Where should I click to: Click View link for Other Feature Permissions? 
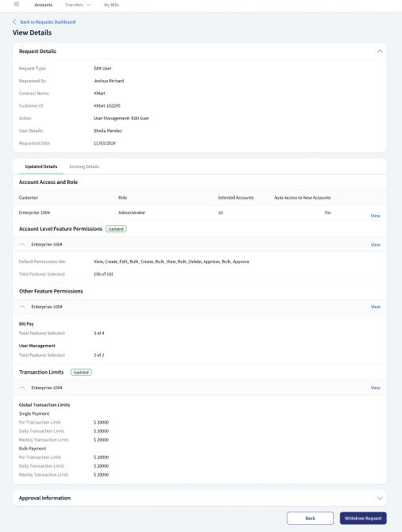(376, 307)
